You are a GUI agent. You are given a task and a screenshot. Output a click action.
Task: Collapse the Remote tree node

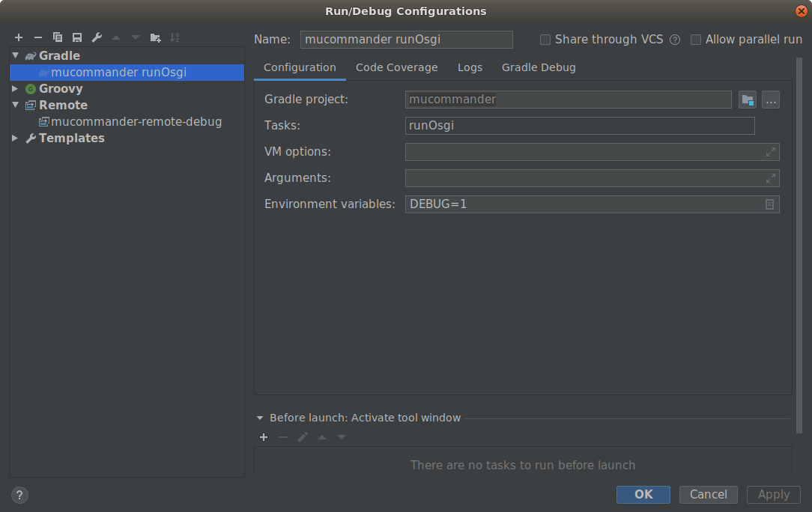click(16, 105)
